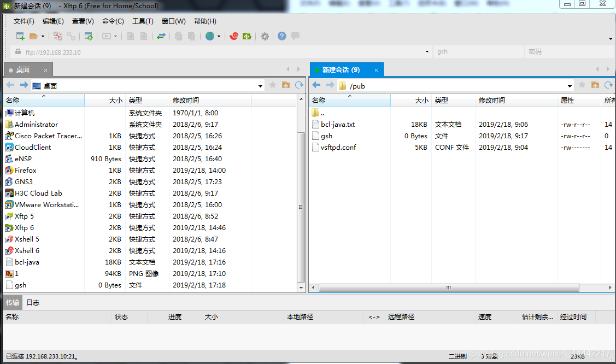
Task: Open the 帮助(H) menu
Action: tap(205, 21)
